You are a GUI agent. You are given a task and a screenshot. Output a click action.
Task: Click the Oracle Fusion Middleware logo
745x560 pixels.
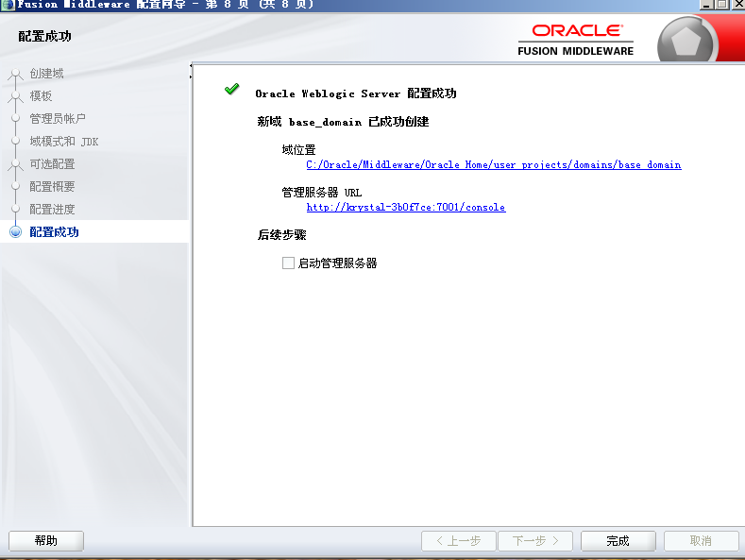[575, 40]
